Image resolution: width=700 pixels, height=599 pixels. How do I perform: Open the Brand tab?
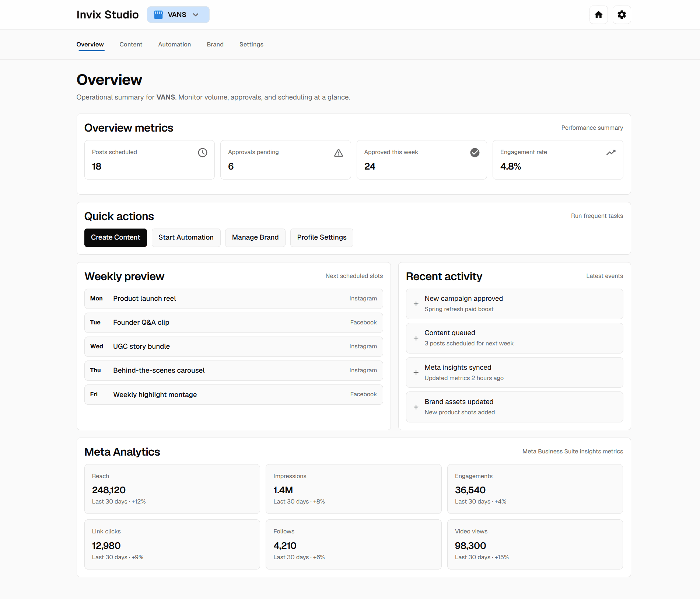click(x=215, y=44)
